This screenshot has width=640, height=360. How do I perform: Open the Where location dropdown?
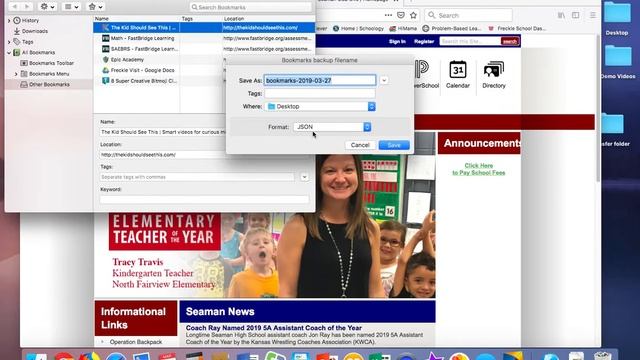pyautogui.click(x=320, y=107)
